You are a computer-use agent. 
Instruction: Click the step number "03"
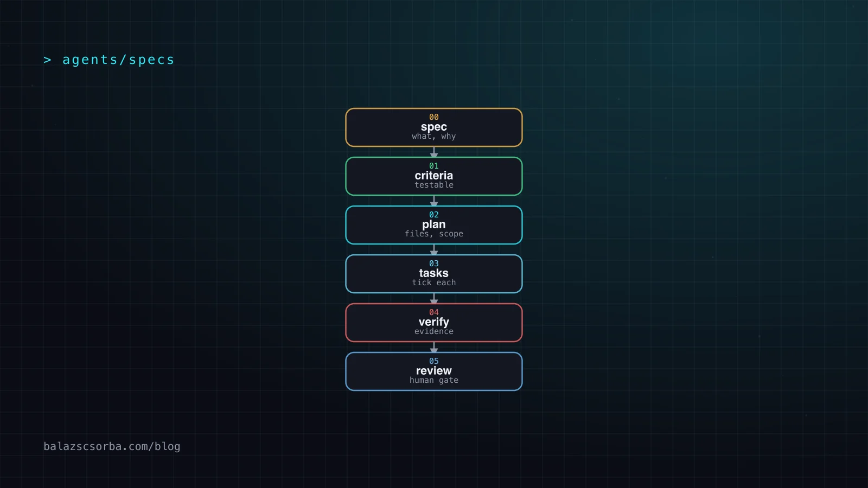tap(434, 264)
